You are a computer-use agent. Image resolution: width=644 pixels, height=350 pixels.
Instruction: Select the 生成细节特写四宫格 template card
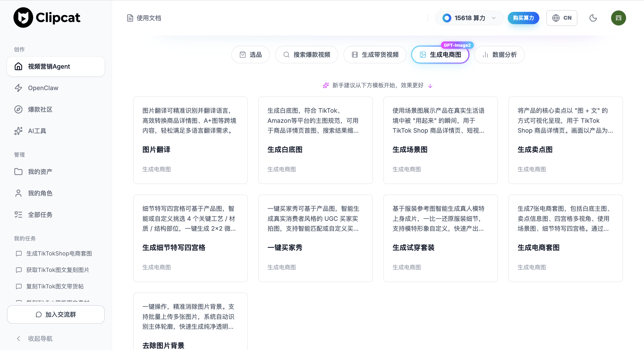190,238
